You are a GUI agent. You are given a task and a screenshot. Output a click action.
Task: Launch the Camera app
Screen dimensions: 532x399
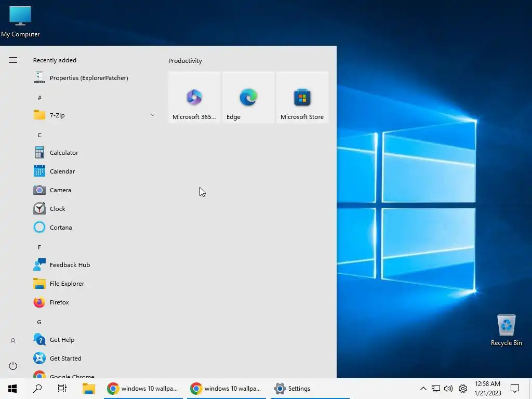point(95,190)
